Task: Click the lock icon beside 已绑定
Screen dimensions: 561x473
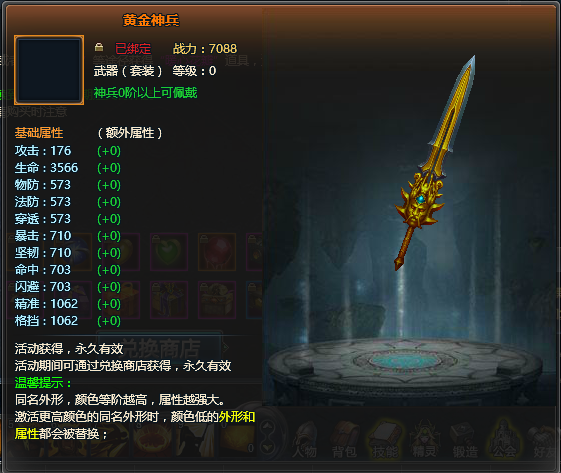Action: click(x=99, y=47)
